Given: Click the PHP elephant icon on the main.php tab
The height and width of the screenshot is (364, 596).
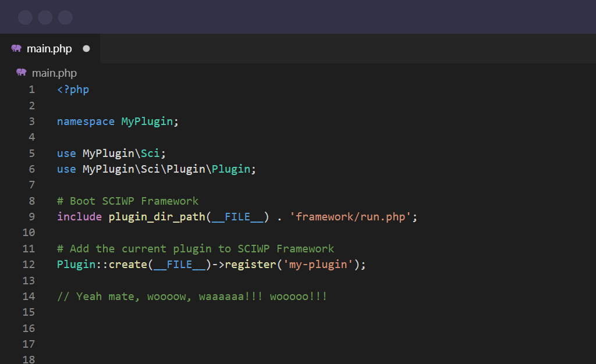Looking at the screenshot, I should pos(17,48).
